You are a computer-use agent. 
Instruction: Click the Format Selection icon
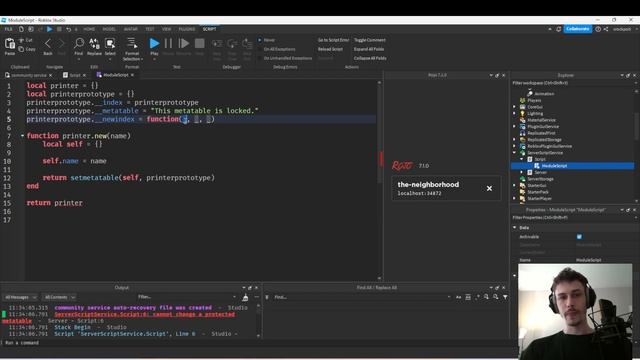pos(131,43)
